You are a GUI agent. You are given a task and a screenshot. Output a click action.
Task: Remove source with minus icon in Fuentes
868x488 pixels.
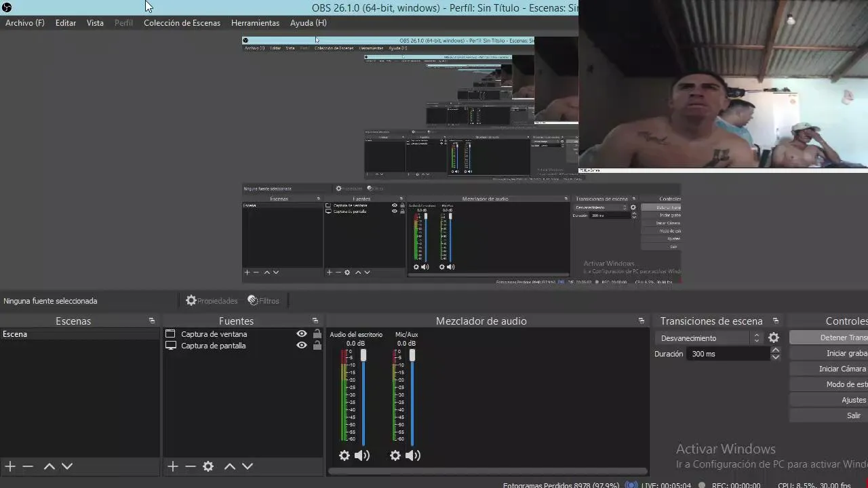point(191,466)
